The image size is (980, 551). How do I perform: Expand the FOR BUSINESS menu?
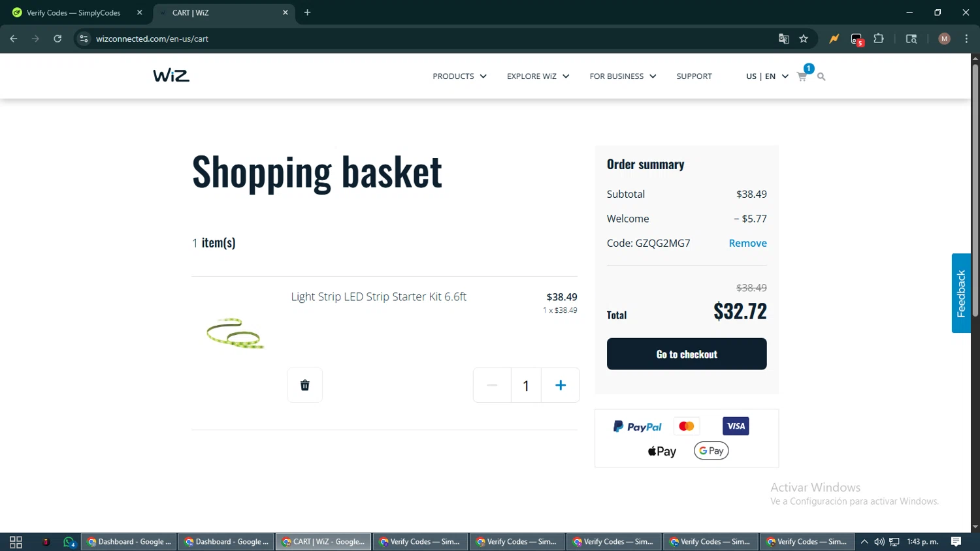coord(623,76)
